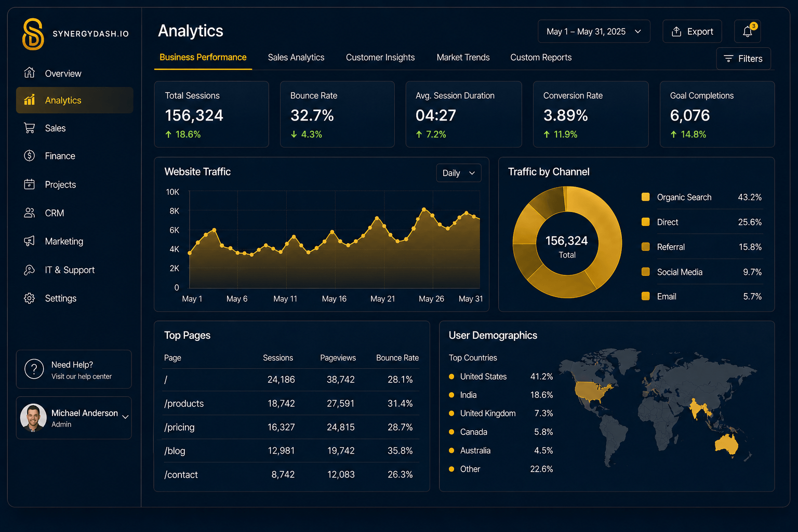Click the Marketing megaphone icon
This screenshot has width=798, height=532.
(30, 241)
